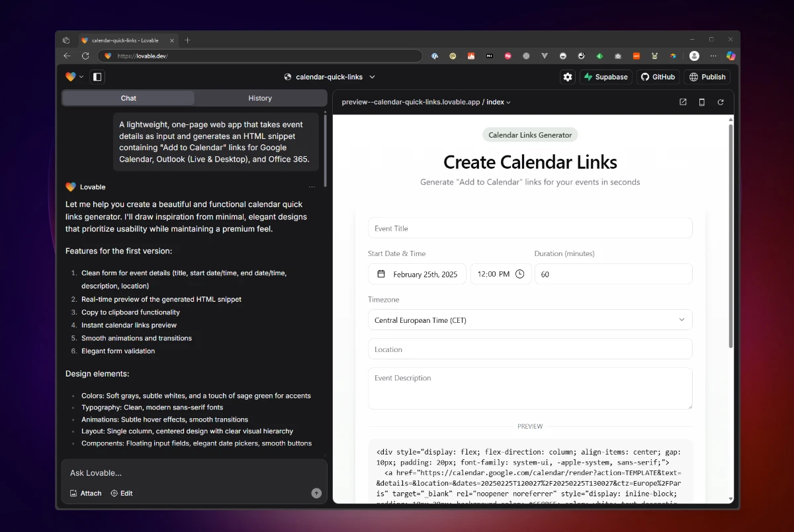Expand Lovable logo menu chevron

pos(81,77)
